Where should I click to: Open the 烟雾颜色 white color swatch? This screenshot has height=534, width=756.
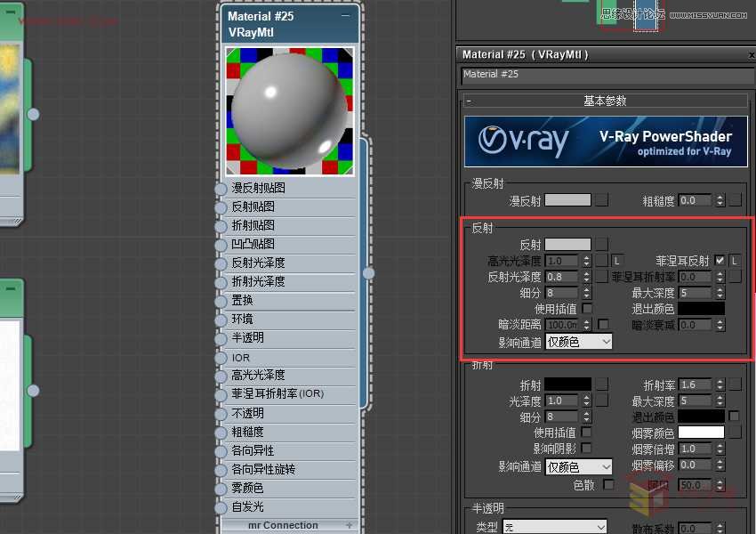coord(701,431)
